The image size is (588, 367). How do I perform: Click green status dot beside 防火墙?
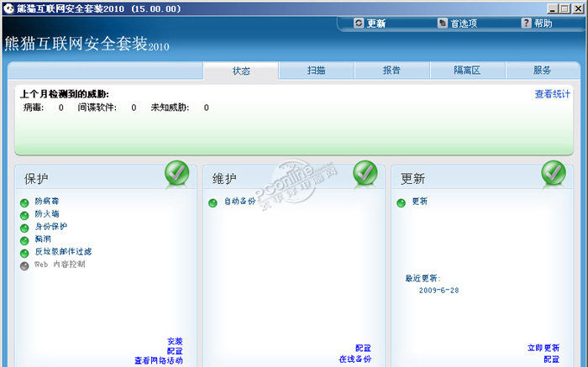(x=24, y=216)
